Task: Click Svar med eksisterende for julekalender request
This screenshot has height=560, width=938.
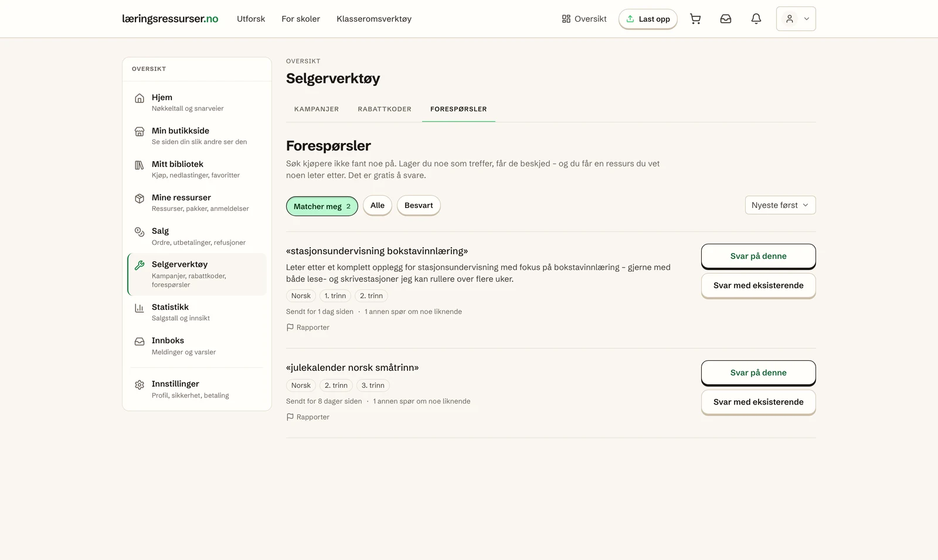Action: (759, 402)
